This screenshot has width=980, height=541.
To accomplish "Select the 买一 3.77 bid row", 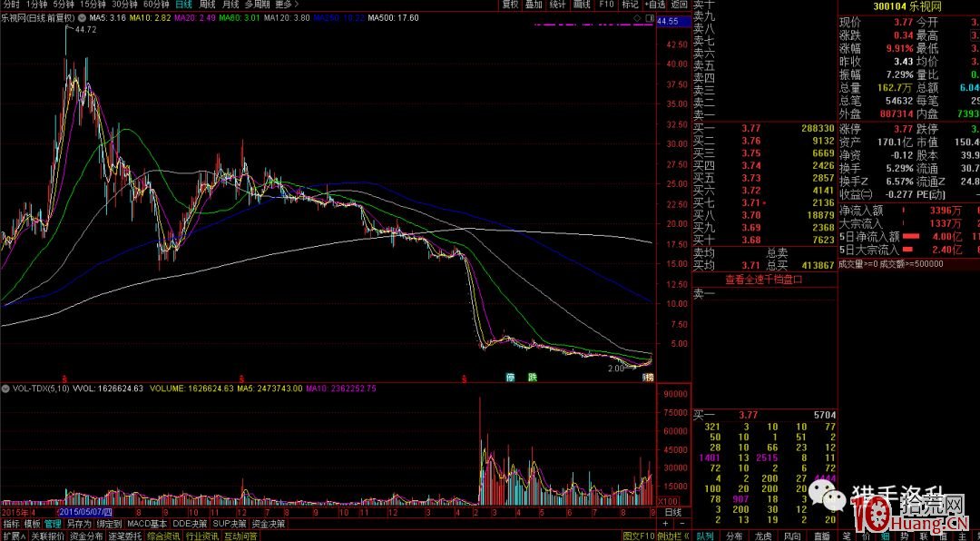I will (764, 128).
